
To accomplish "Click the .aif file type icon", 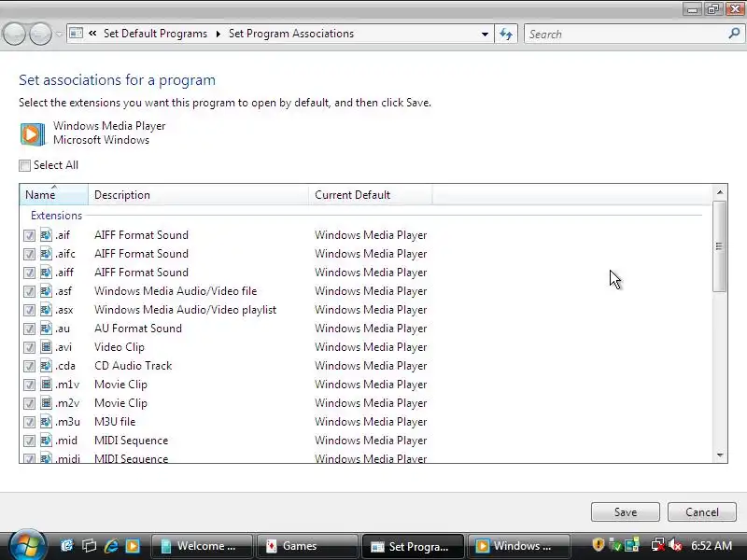I will coord(46,235).
